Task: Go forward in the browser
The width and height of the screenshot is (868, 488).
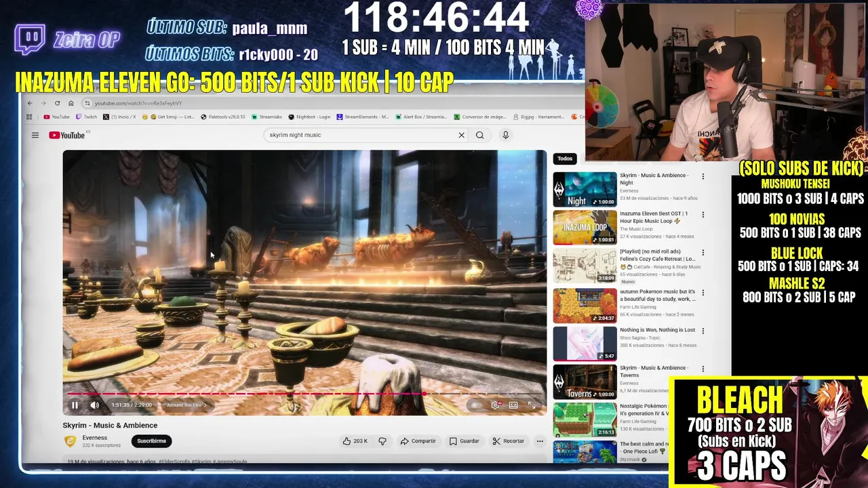Action: coord(43,103)
